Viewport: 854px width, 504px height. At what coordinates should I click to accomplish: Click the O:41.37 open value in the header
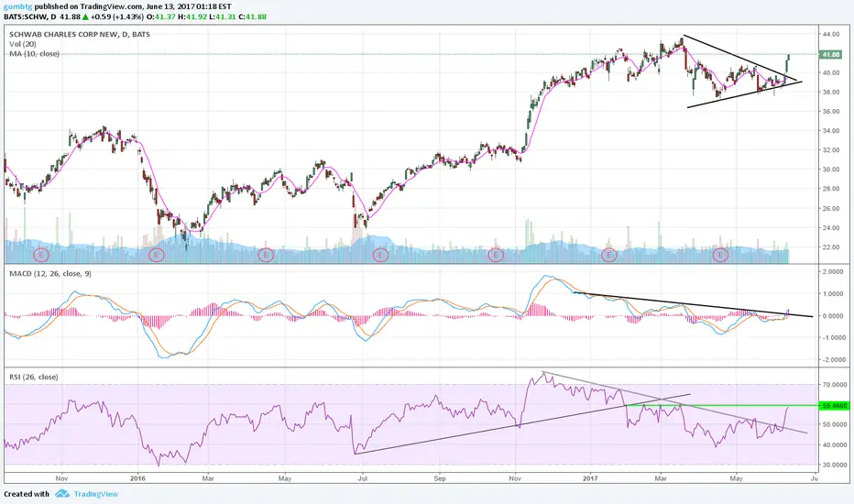161,16
